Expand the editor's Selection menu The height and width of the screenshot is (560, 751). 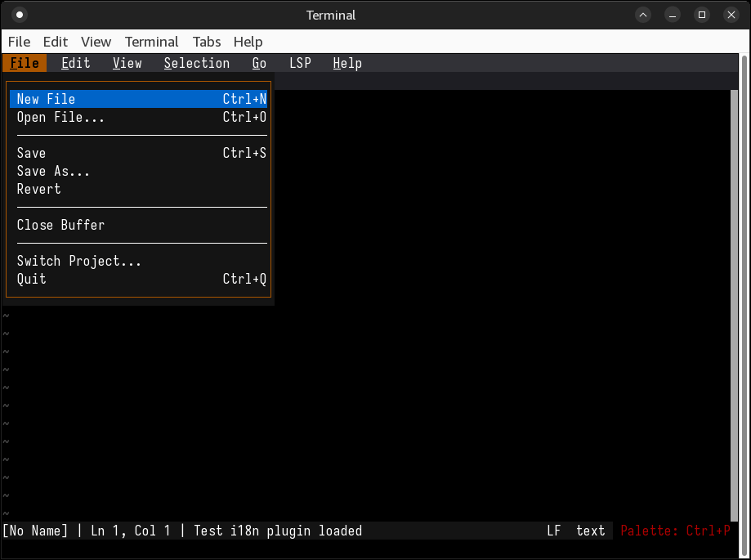(x=196, y=63)
